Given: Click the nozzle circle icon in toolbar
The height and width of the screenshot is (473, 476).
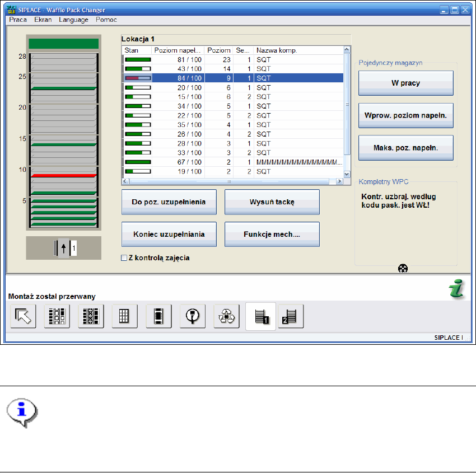Looking at the screenshot, I should 193,316.
